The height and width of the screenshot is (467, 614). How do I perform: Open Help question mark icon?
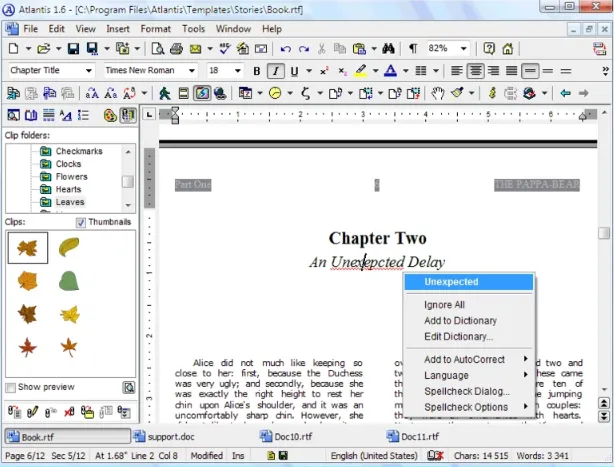click(x=489, y=49)
